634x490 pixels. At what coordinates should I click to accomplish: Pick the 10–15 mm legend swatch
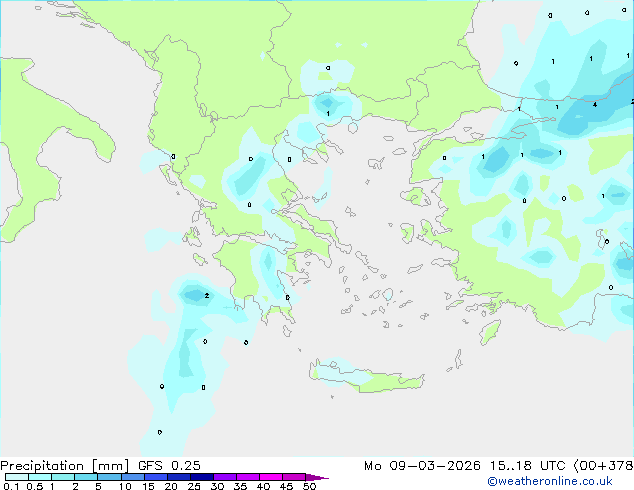[133, 477]
